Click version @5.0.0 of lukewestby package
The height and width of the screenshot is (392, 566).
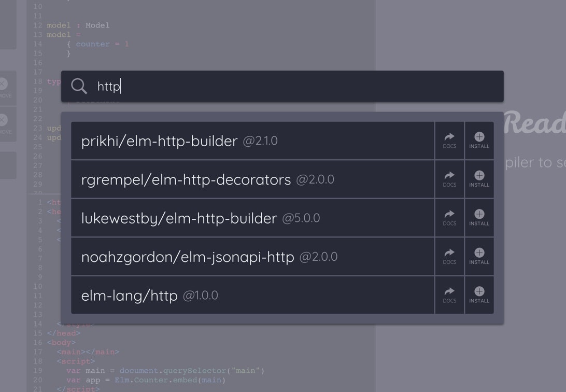pyautogui.click(x=301, y=218)
